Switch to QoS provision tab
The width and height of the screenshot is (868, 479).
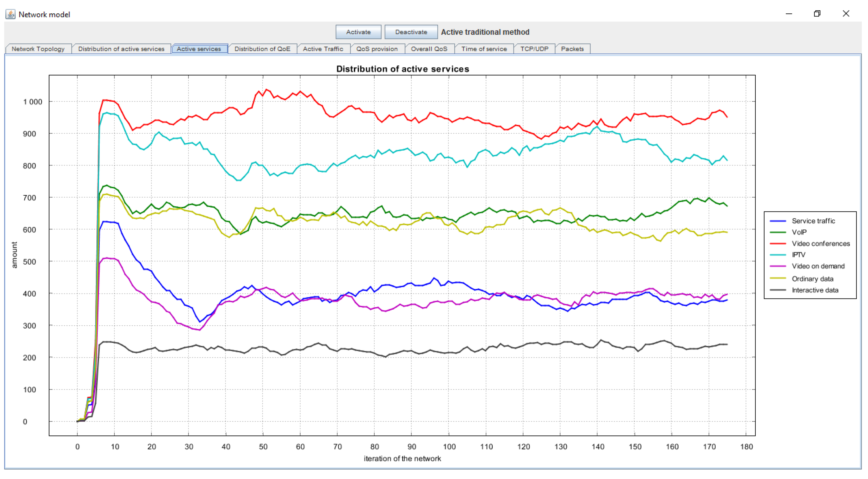coord(377,49)
